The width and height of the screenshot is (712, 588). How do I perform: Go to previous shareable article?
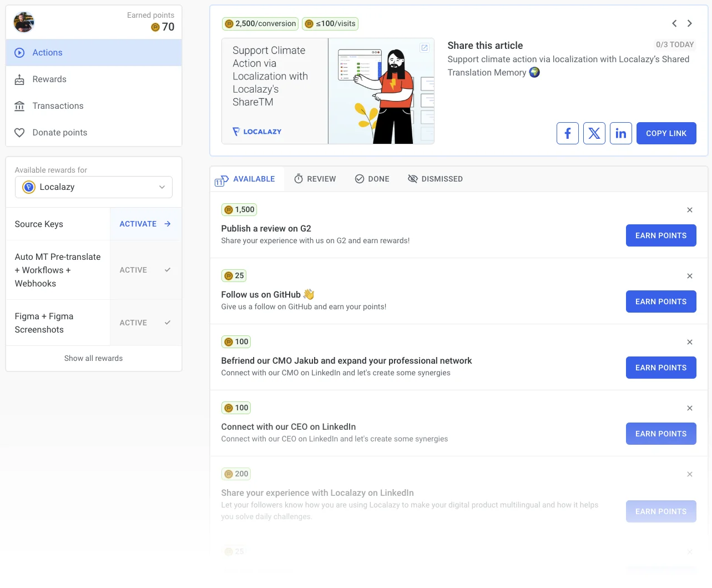tap(674, 23)
